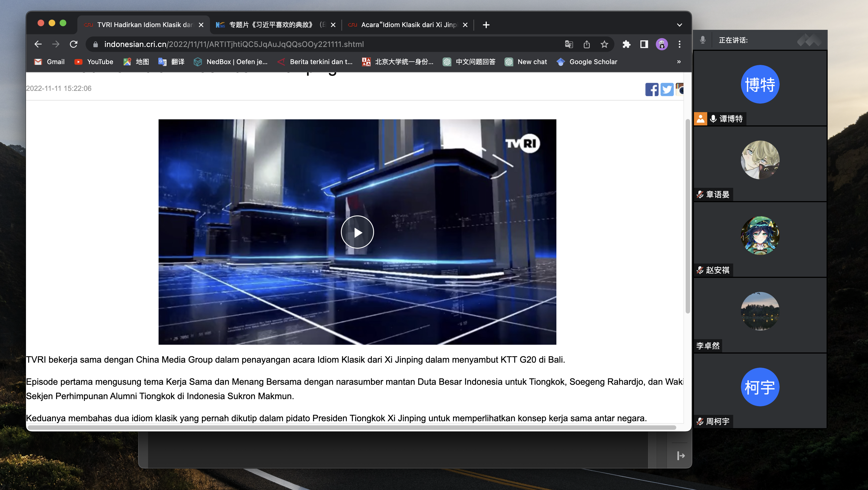Toggle muted microphone for 章语晏
Image resolution: width=868 pixels, height=490 pixels.
pyautogui.click(x=700, y=194)
